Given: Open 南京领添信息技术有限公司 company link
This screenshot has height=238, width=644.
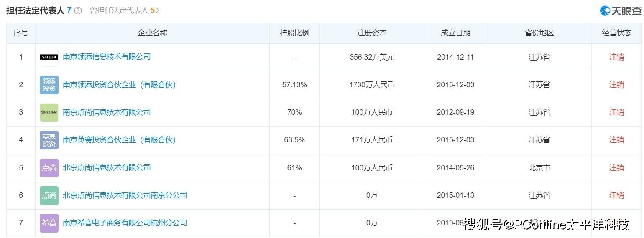Looking at the screenshot, I should click(x=107, y=57).
